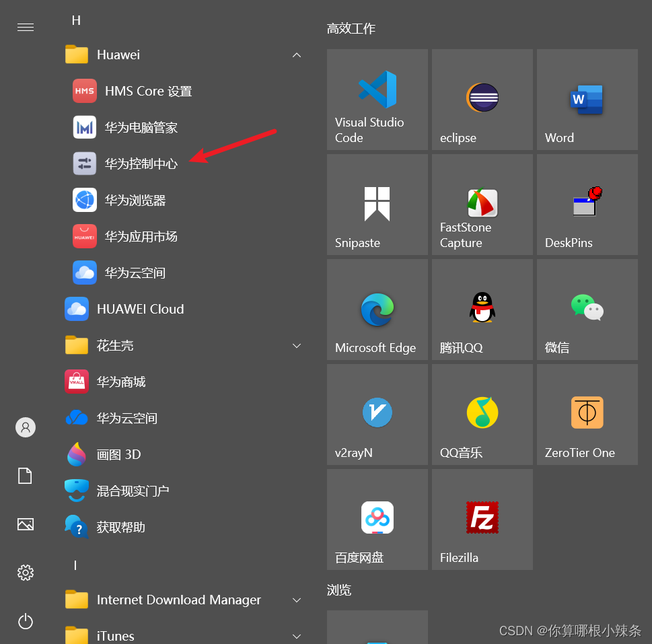Click the letter I section header

click(75, 565)
